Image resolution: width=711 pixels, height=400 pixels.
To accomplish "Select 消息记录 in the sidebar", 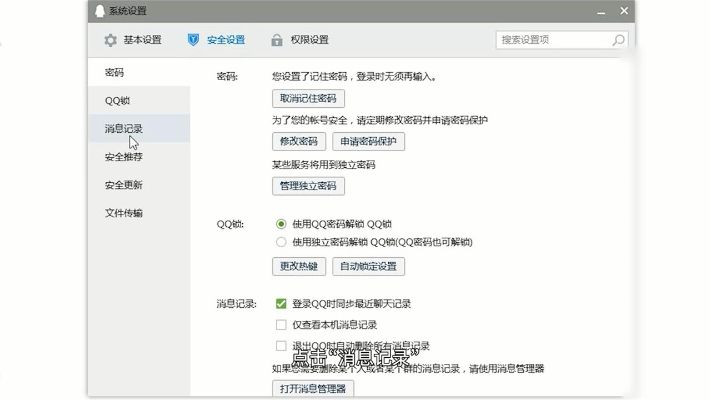I will [x=139, y=128].
